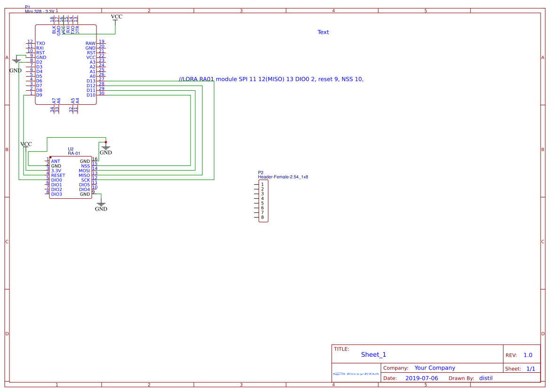The image size is (550, 392).
Task: Select the U2 RA-01 component symbol
Action: pos(70,176)
